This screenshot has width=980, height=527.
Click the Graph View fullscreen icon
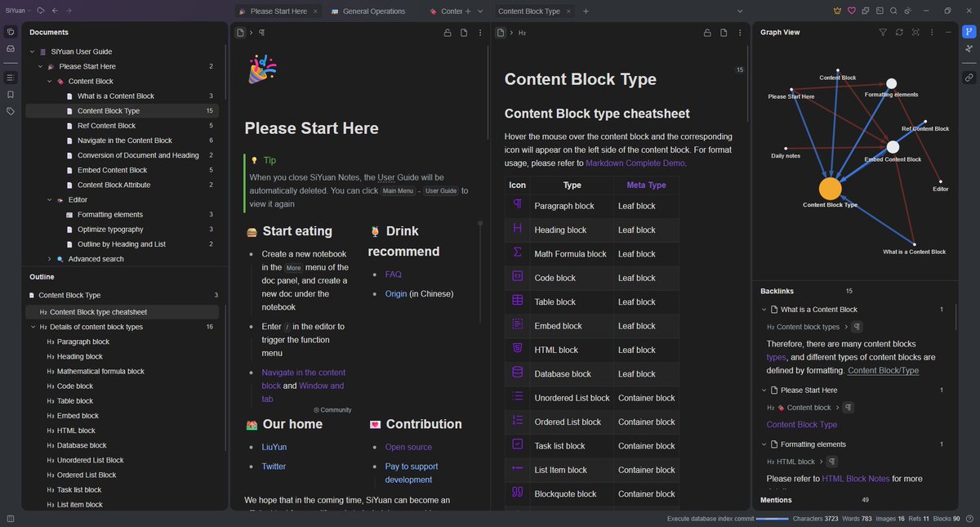click(915, 33)
